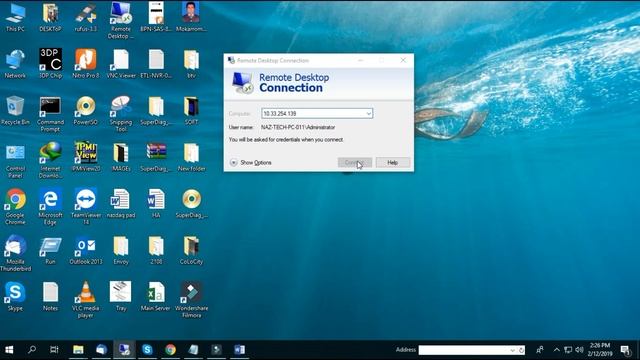Select the Recycle Bin icon
The height and width of the screenshot is (360, 640).
coord(15,110)
